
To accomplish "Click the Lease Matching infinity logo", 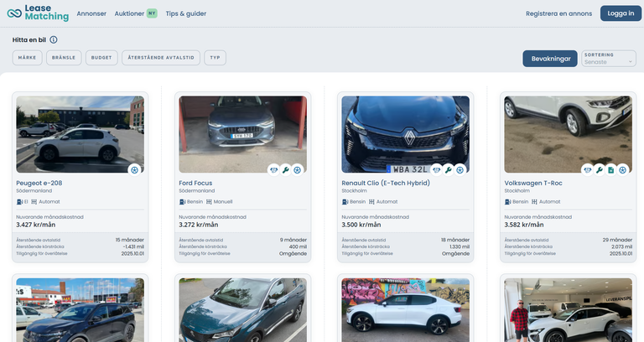I will 14,13.
